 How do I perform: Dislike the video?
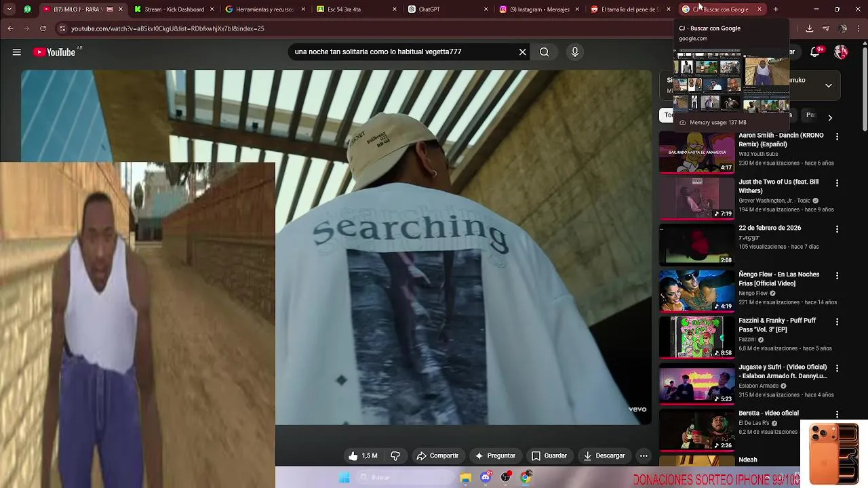[395, 455]
